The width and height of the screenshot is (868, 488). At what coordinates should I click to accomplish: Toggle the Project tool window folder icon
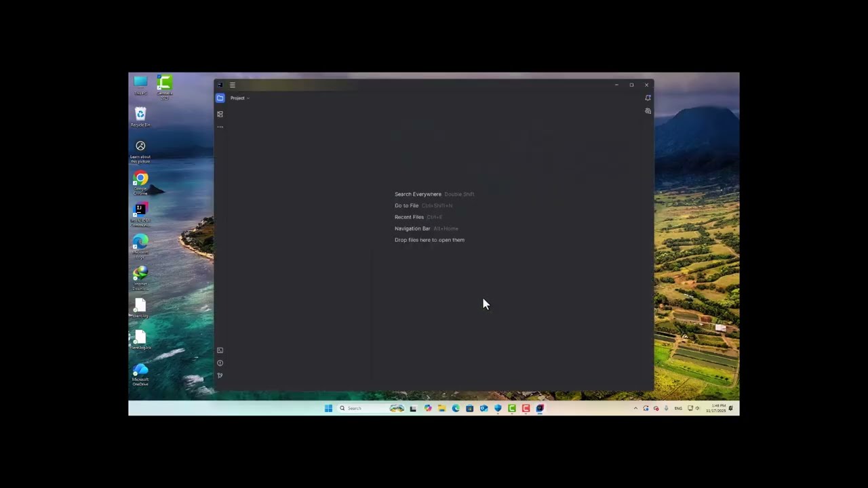pos(220,98)
